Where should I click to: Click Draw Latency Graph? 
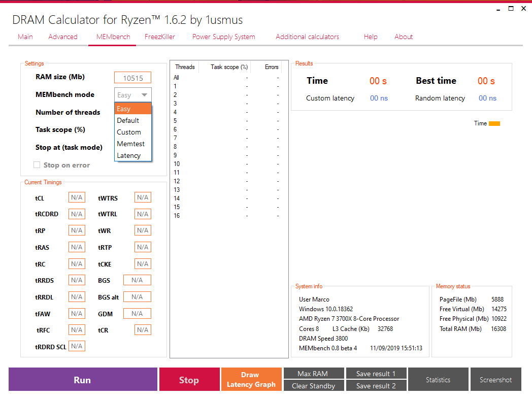pyautogui.click(x=251, y=380)
